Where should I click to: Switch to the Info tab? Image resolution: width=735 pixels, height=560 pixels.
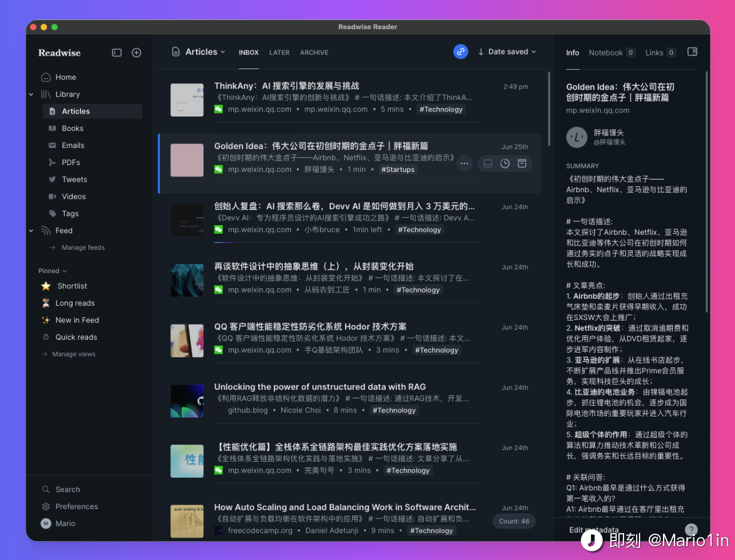(x=573, y=53)
